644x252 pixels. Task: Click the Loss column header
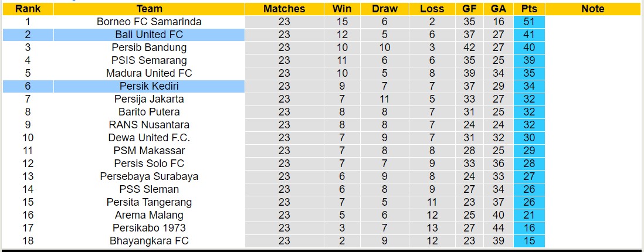click(432, 9)
